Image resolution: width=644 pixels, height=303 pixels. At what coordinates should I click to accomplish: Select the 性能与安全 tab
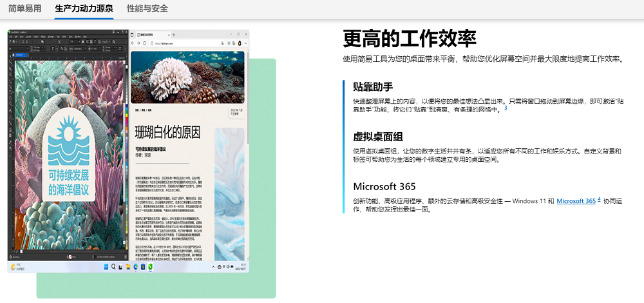point(147,8)
